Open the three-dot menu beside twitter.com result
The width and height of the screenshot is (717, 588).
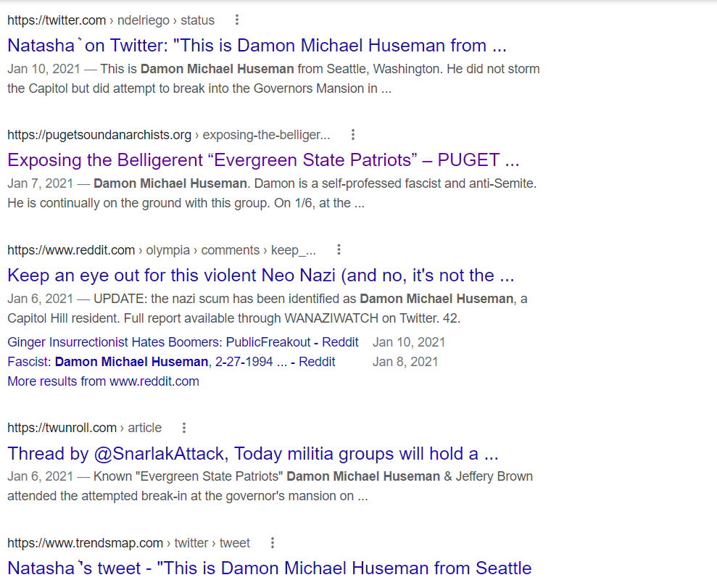[236, 20]
